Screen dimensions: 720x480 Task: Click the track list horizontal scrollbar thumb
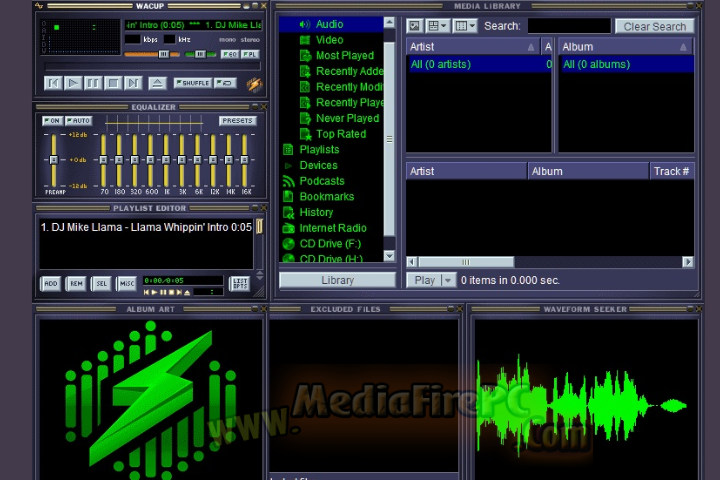tap(466, 262)
